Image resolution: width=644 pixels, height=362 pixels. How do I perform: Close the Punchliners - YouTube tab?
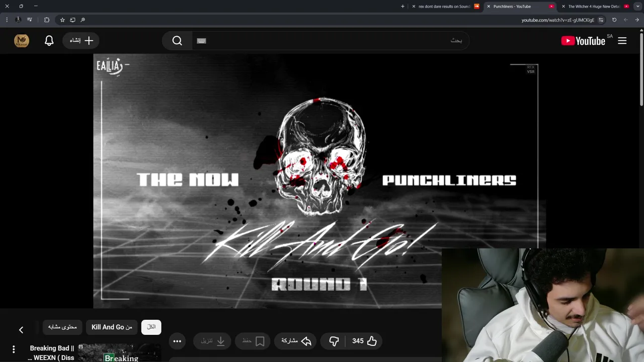489,7
